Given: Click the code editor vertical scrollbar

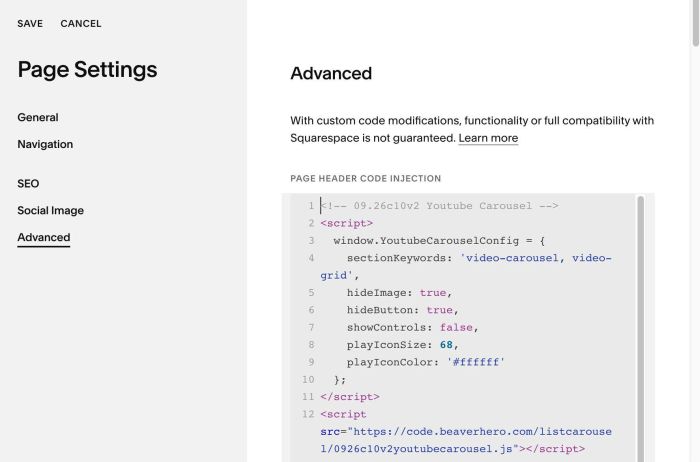Looking at the screenshot, I should tap(641, 329).
